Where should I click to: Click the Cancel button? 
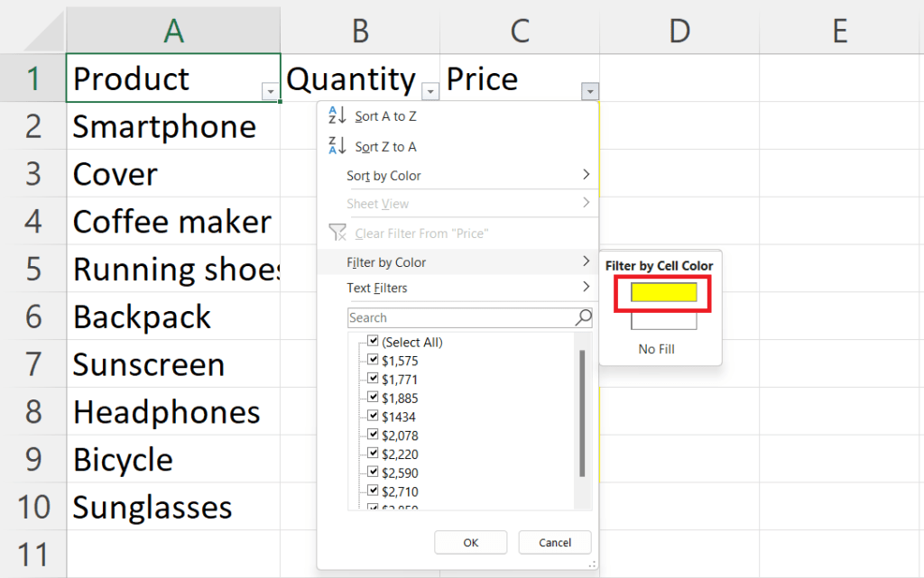(554, 542)
